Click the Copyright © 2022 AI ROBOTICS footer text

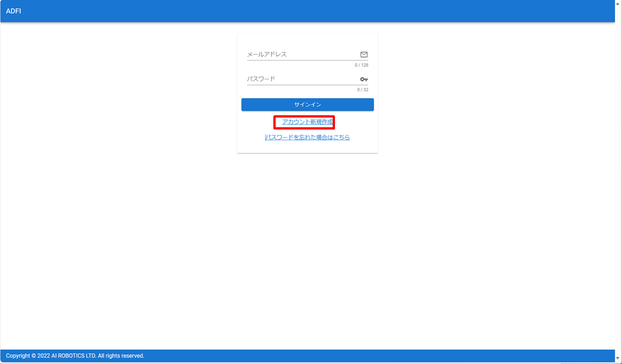(x=75, y=355)
